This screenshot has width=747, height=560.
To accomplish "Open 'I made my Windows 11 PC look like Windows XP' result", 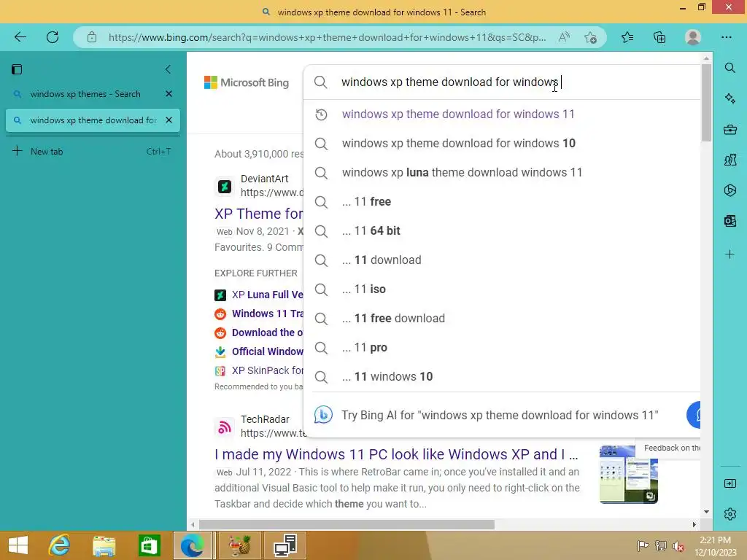I will 396,454.
